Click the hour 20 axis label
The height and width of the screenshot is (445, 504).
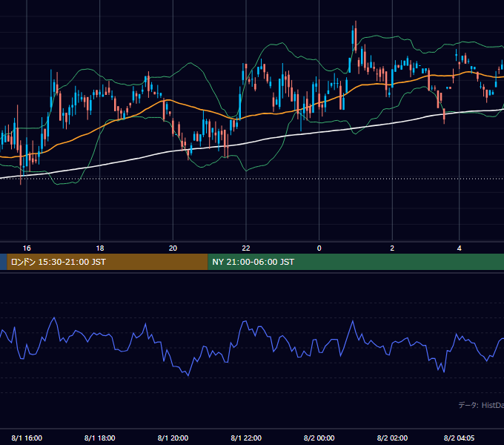point(173,248)
